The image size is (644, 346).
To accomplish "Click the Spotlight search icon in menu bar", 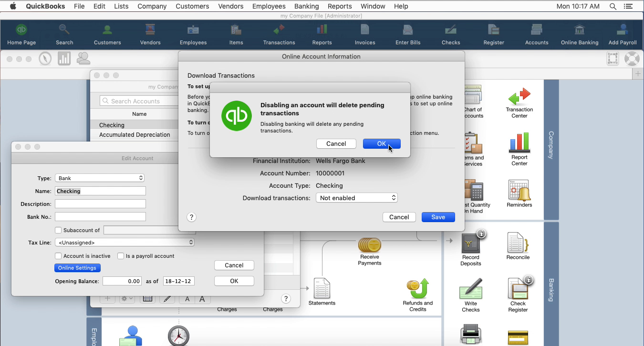I will 613,6.
